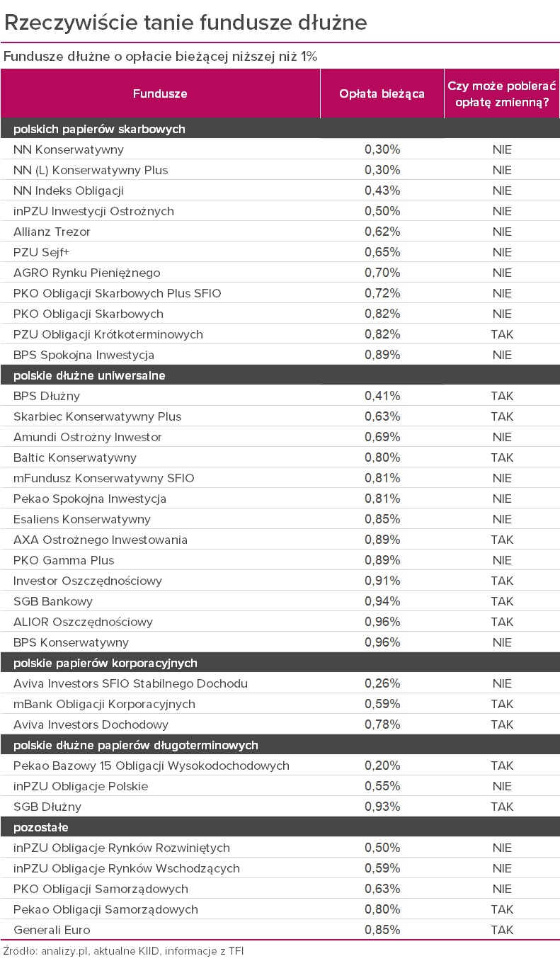Viewport: 560px width, 961px height.
Task: Click the 'polskie papierów korporacyjnych' section header
Action: pos(105,663)
